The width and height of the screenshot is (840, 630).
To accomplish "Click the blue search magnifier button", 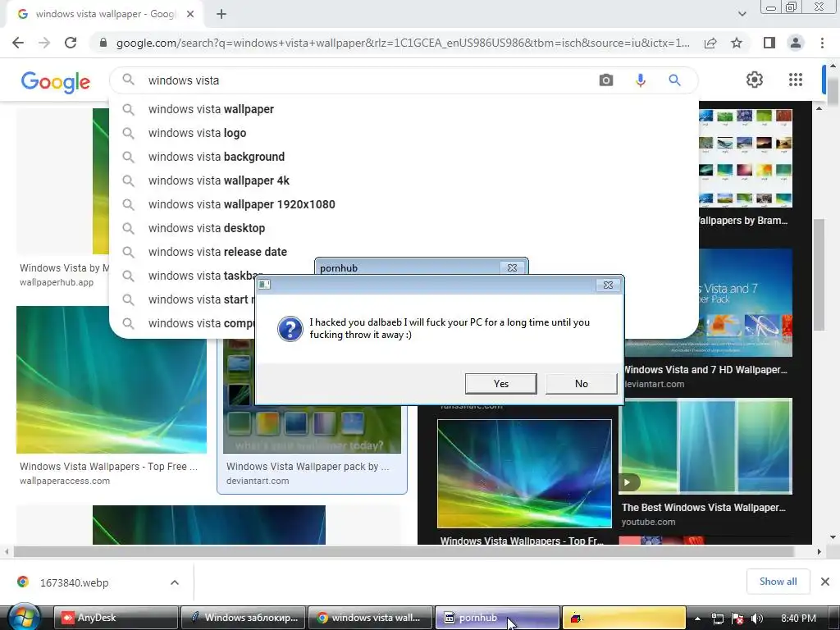I will click(x=674, y=80).
